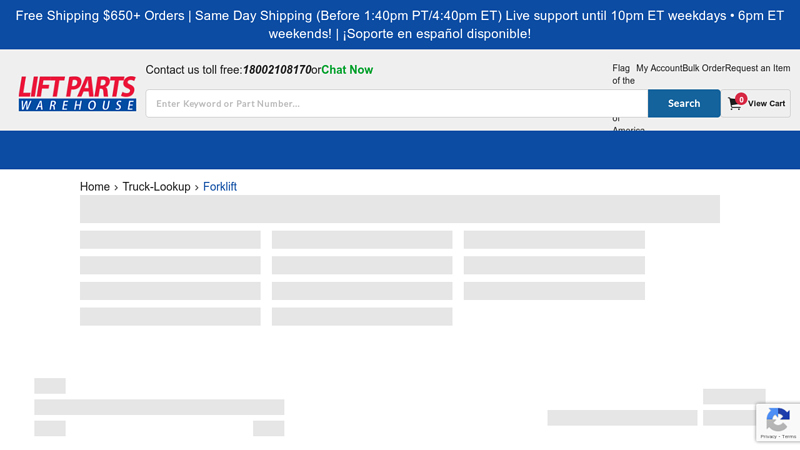Image resolution: width=800 pixels, height=450 pixels.
Task: Click the Search button
Action: coord(684,103)
